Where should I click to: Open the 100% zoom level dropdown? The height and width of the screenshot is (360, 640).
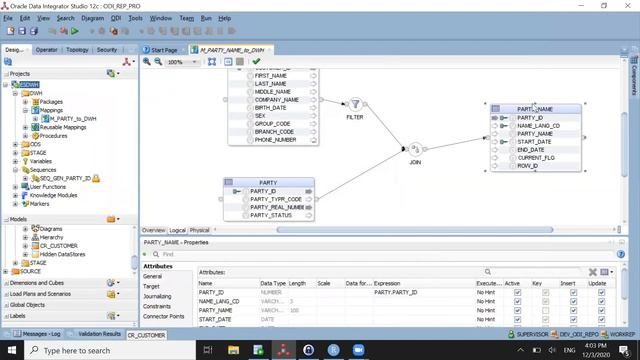coord(194,62)
